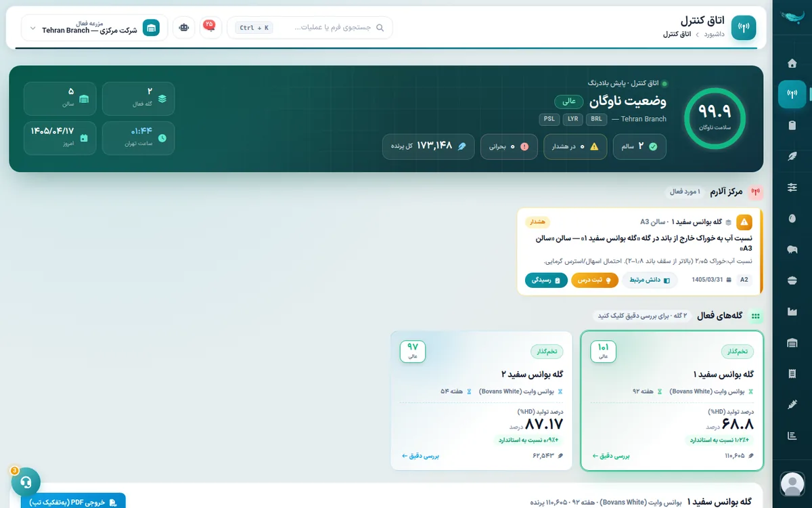
Task: Select the گله بوانس سفید ۲ flock card
Action: click(x=482, y=400)
